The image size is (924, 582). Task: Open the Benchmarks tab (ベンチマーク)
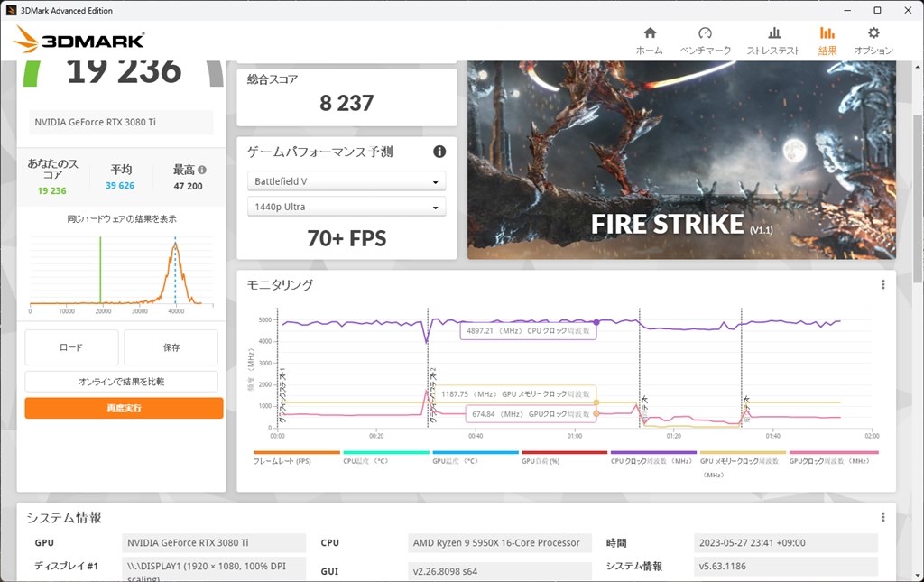tap(706, 41)
